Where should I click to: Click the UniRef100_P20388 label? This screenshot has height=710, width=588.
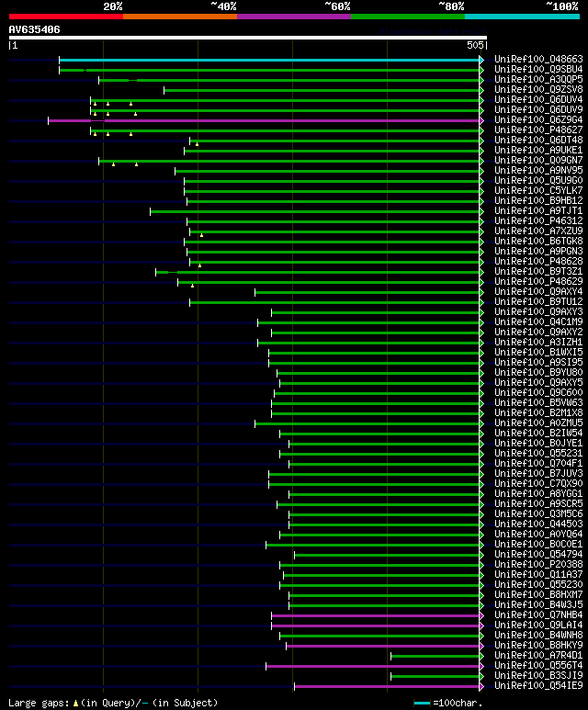click(538, 564)
